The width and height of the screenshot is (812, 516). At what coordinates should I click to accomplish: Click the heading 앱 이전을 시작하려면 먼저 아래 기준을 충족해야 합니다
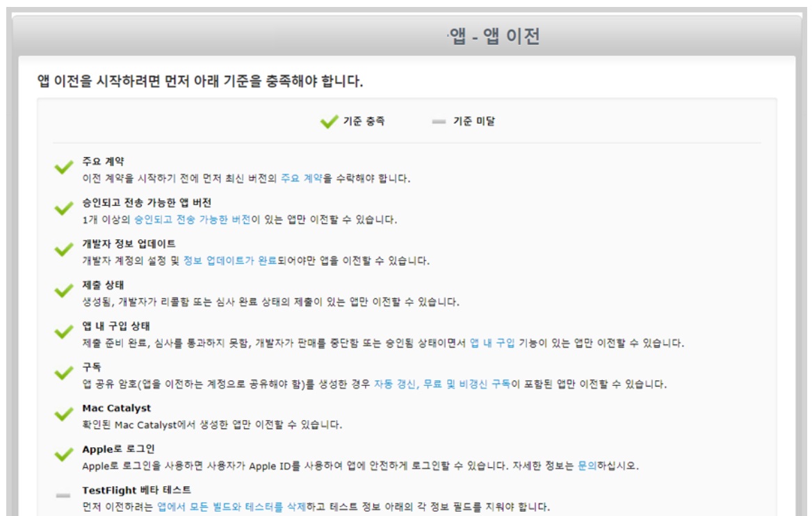pos(200,81)
